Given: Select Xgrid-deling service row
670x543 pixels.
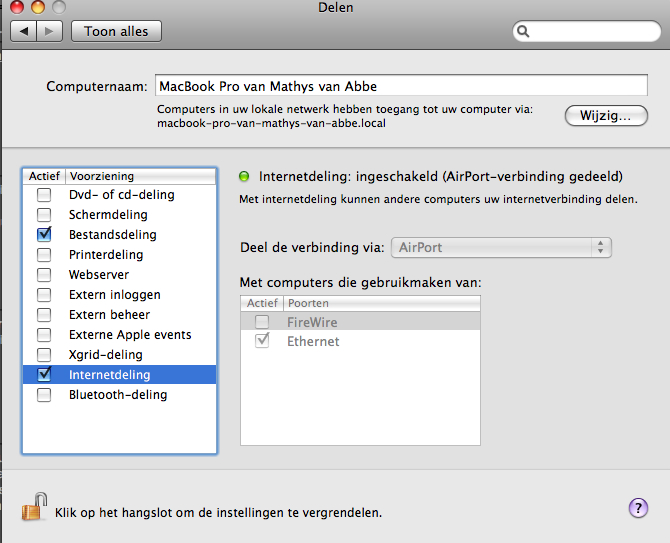Looking at the screenshot, I should click(x=105, y=355).
